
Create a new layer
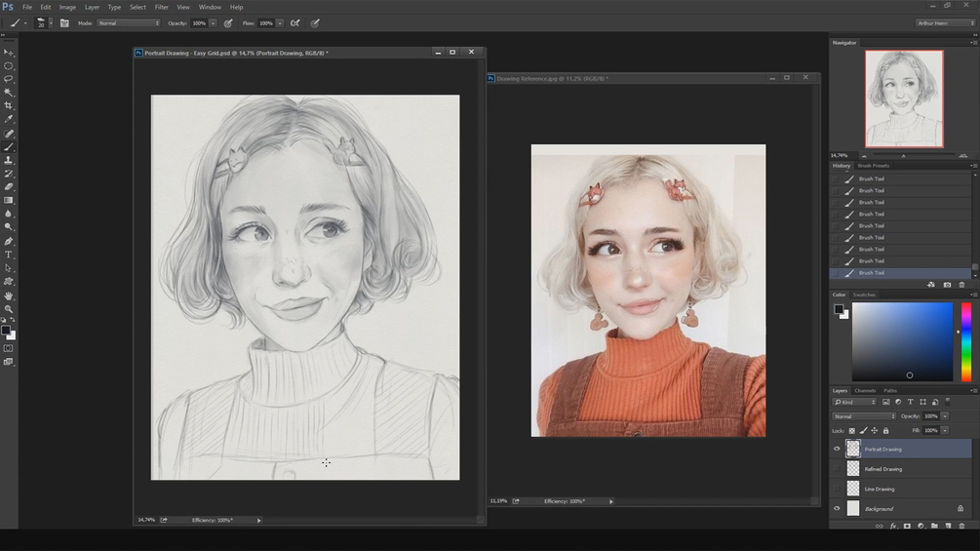(948, 526)
